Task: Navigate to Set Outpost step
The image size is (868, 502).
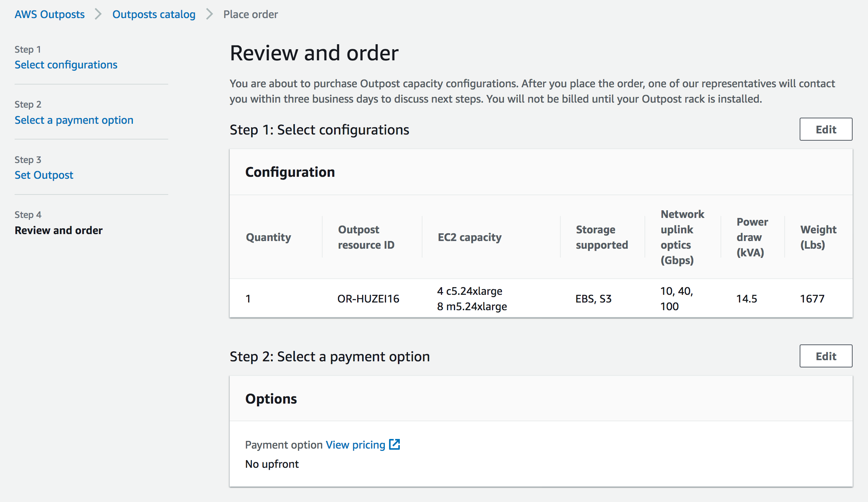Action: click(44, 175)
